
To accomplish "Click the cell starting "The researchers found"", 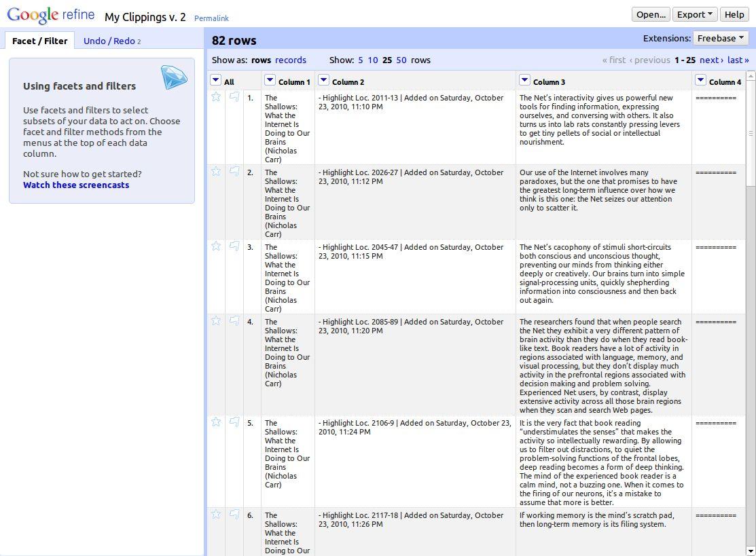I will pos(604,365).
